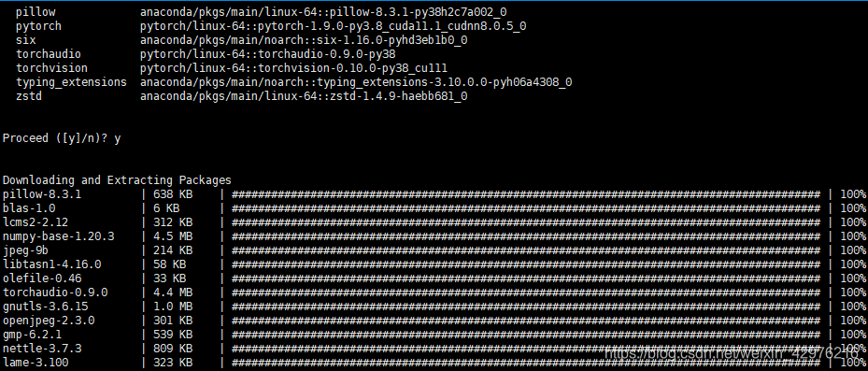
Task: Click the 100% value on olefile-0.46 row
Action: click(x=853, y=278)
